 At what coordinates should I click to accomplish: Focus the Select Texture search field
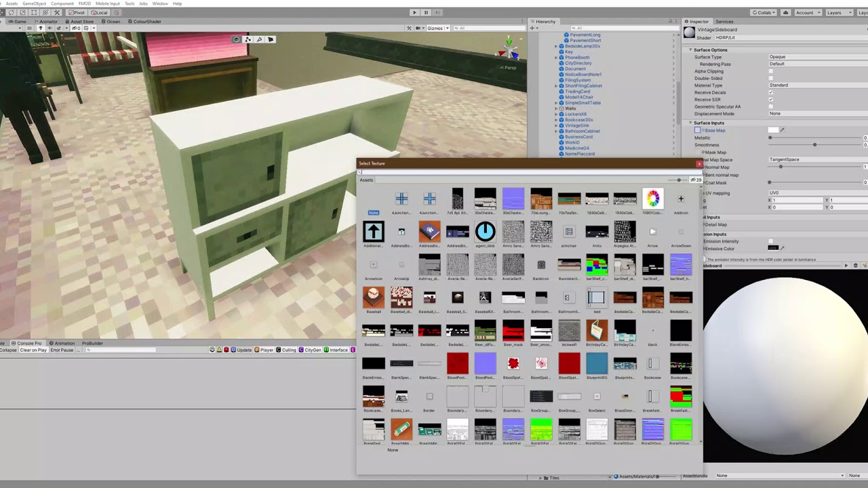click(529, 172)
